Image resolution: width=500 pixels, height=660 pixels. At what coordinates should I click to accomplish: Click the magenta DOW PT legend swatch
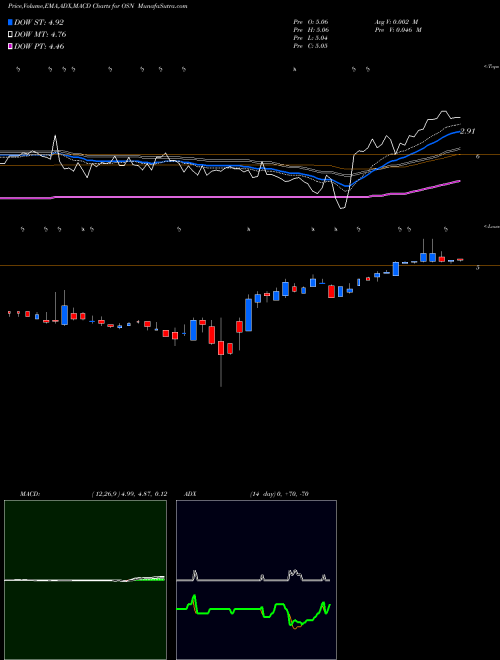(11, 46)
